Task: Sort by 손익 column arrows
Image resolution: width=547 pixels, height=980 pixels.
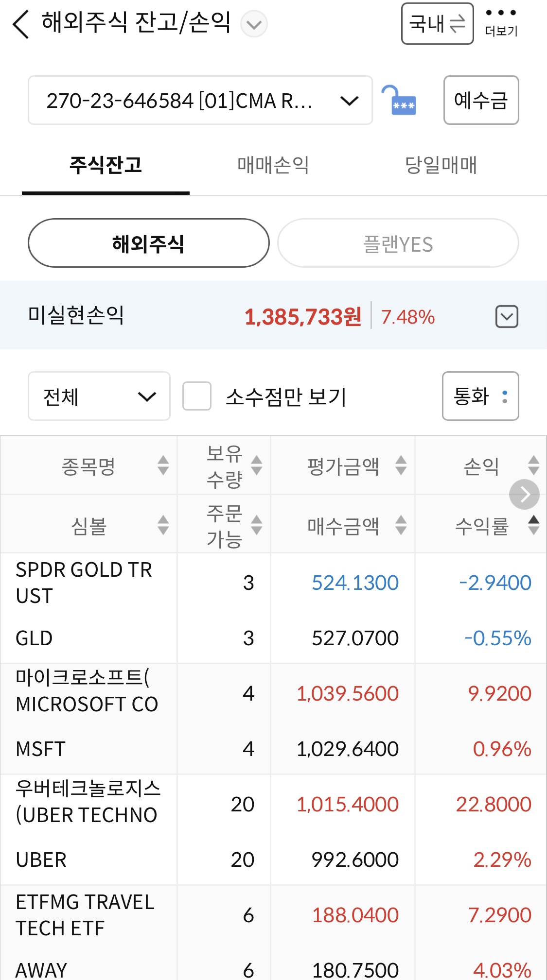Action: pos(534,465)
